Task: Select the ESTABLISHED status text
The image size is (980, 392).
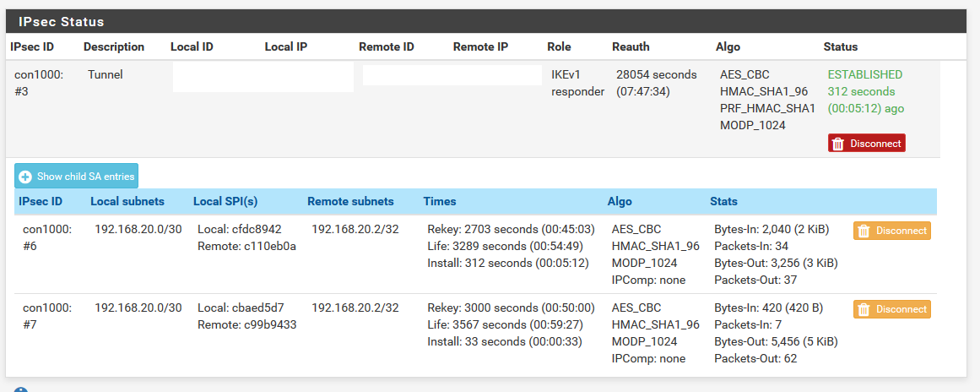Action: pos(865,74)
